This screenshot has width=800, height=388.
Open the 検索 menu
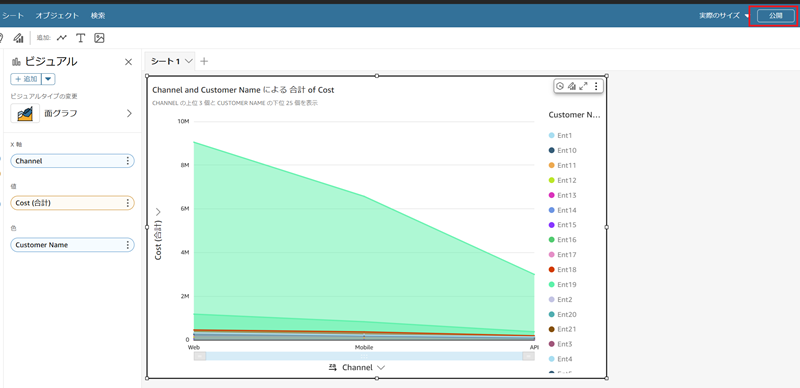point(98,16)
